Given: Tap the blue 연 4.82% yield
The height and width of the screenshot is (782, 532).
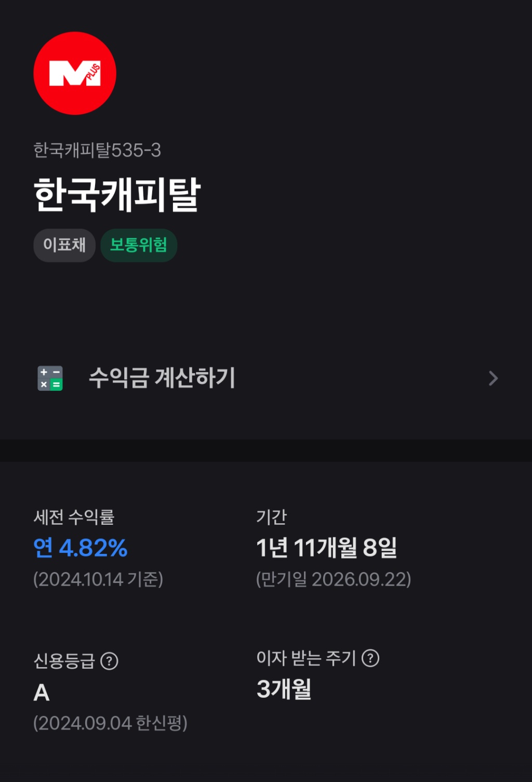Looking at the screenshot, I should tap(80, 548).
